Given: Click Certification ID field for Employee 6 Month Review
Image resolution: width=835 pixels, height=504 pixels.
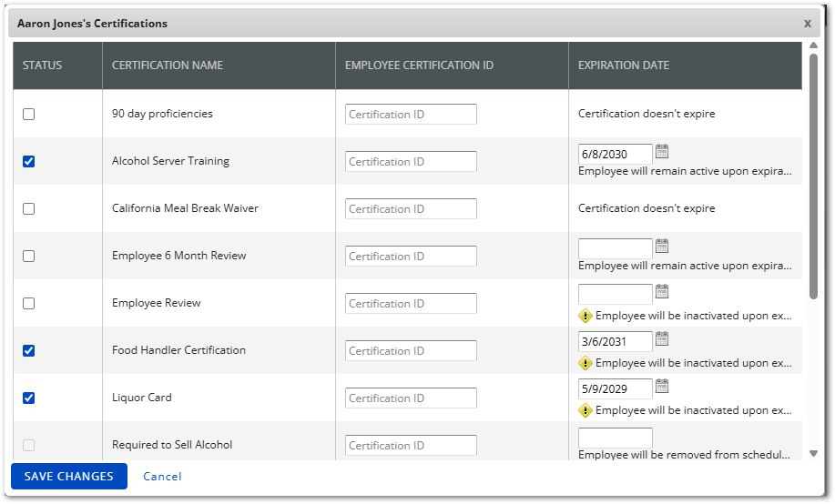Looking at the screenshot, I should pyautogui.click(x=411, y=256).
